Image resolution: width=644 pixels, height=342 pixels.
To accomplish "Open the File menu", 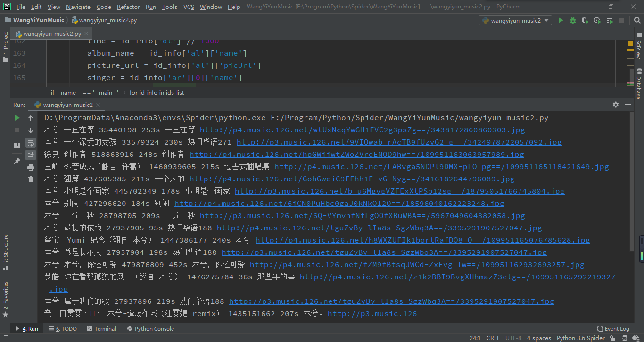I will (x=21, y=7).
